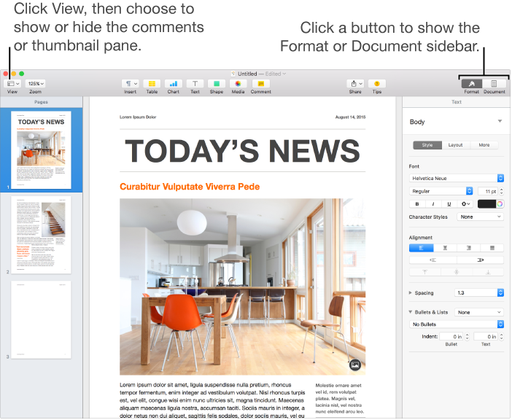Insert a Table from the toolbar

pyautogui.click(x=152, y=84)
